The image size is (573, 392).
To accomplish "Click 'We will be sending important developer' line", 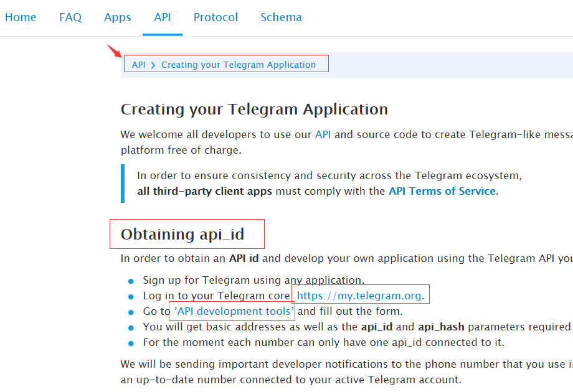I will tap(347, 364).
